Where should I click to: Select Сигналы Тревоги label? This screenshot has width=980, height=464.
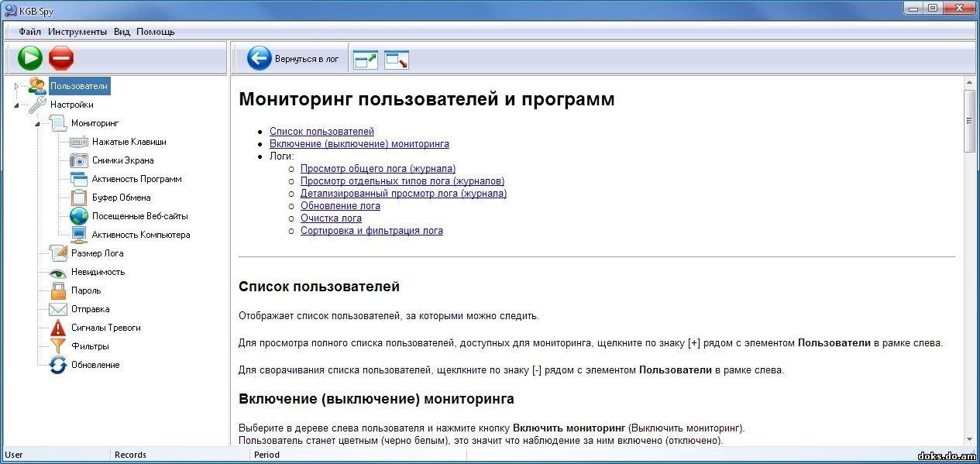click(x=106, y=328)
